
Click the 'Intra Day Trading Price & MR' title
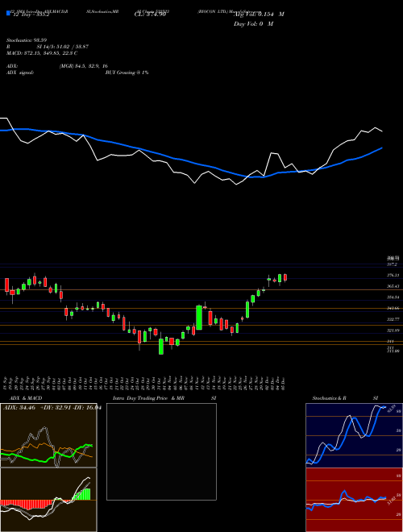148,398
